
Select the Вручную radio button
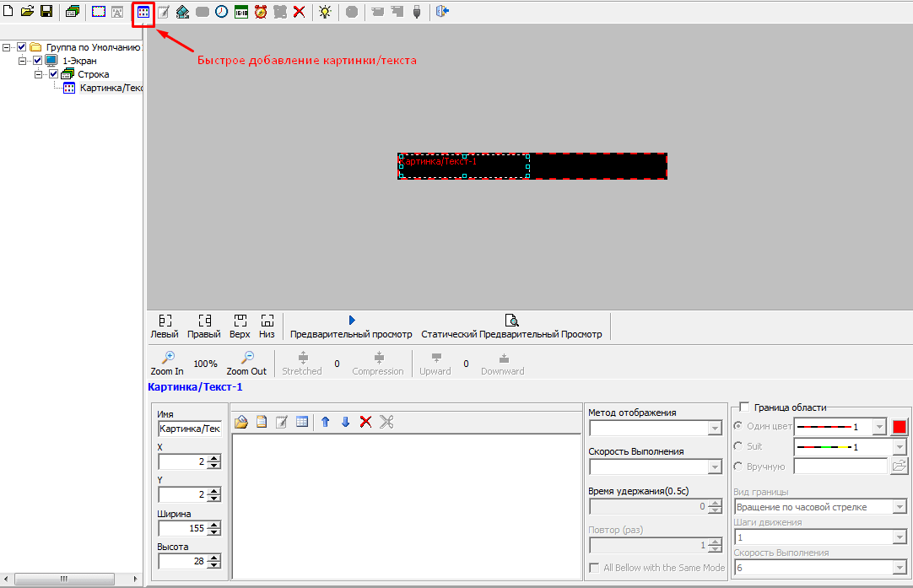(x=738, y=467)
